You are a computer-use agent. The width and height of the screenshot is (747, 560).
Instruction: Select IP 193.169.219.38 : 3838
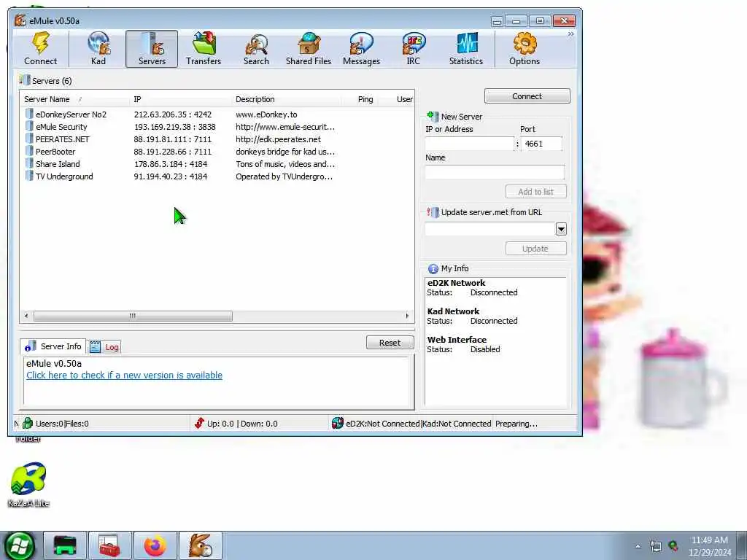pos(174,127)
